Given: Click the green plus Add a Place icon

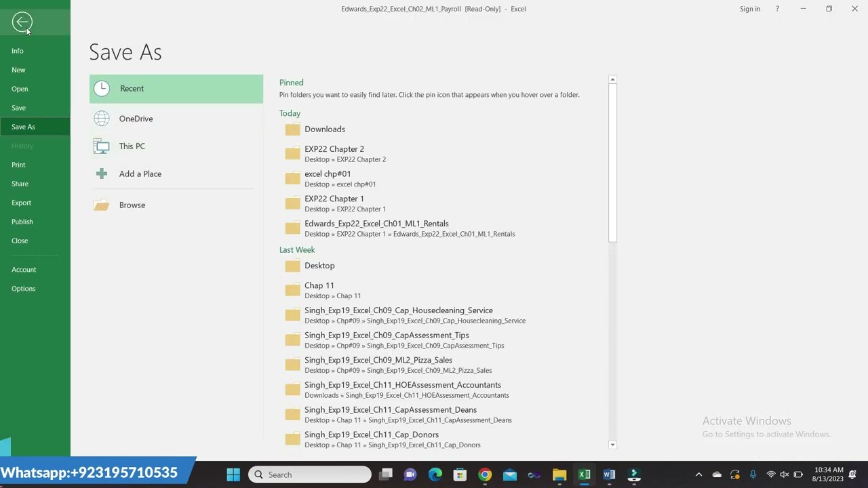Looking at the screenshot, I should pos(102,174).
